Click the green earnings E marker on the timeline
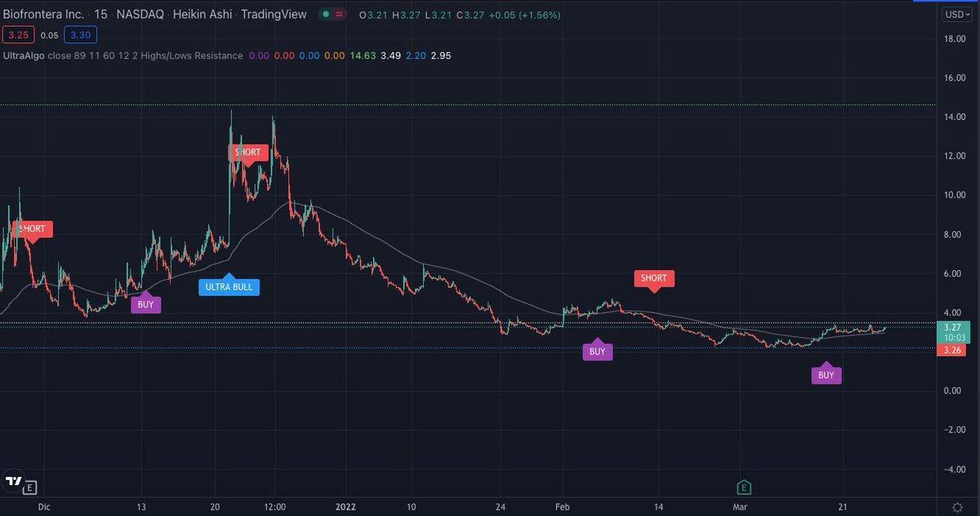The height and width of the screenshot is (516, 980). 744,487
